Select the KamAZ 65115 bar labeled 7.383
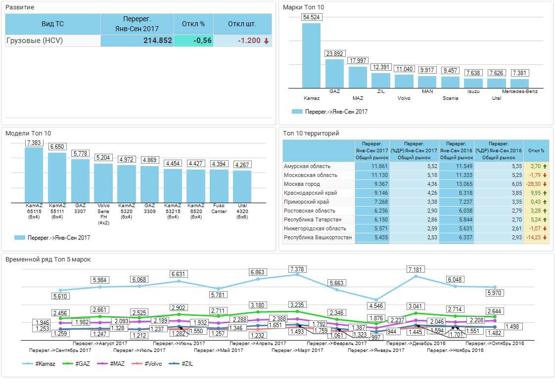 click(34, 175)
